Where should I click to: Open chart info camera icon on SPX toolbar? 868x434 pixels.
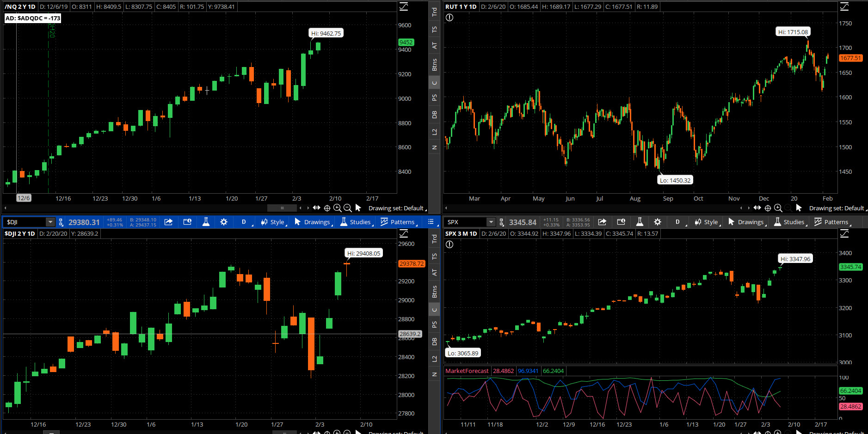coord(621,222)
